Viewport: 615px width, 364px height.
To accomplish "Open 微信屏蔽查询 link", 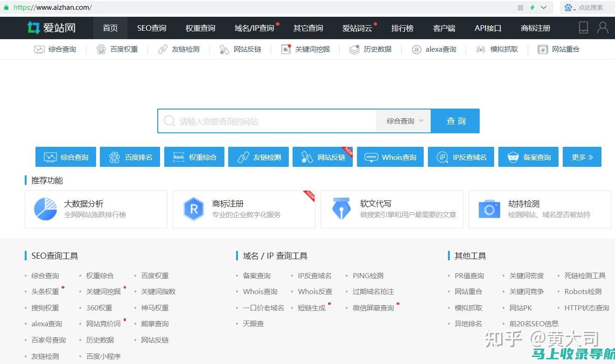I will pyautogui.click(x=373, y=308).
